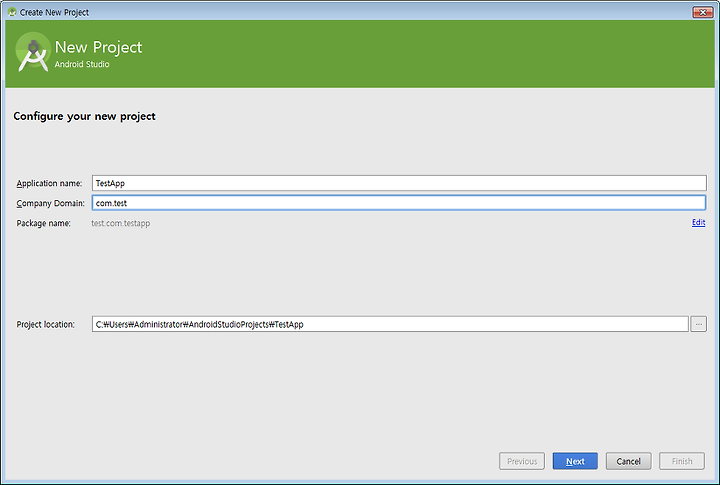Viewport: 720px width, 485px height.
Task: Click the "Configure your new project" heading
Action: tap(84, 116)
